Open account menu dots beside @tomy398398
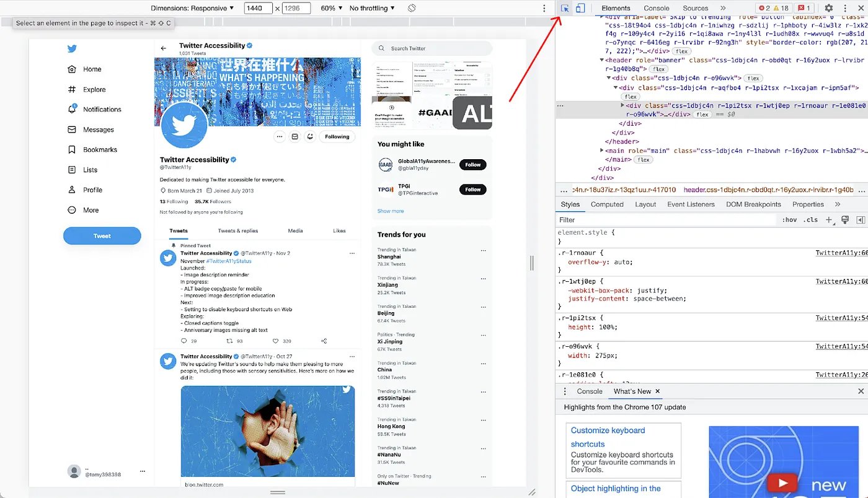868x498 pixels. click(142, 471)
